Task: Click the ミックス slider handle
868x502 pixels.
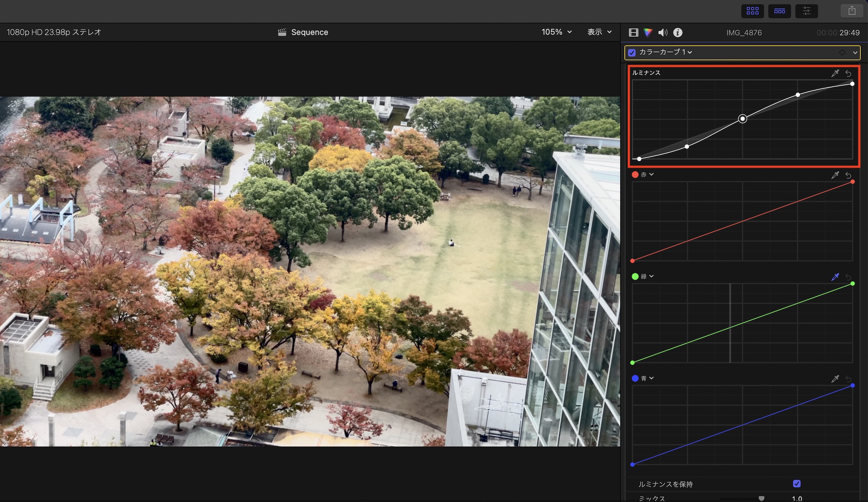Action: [x=761, y=499]
